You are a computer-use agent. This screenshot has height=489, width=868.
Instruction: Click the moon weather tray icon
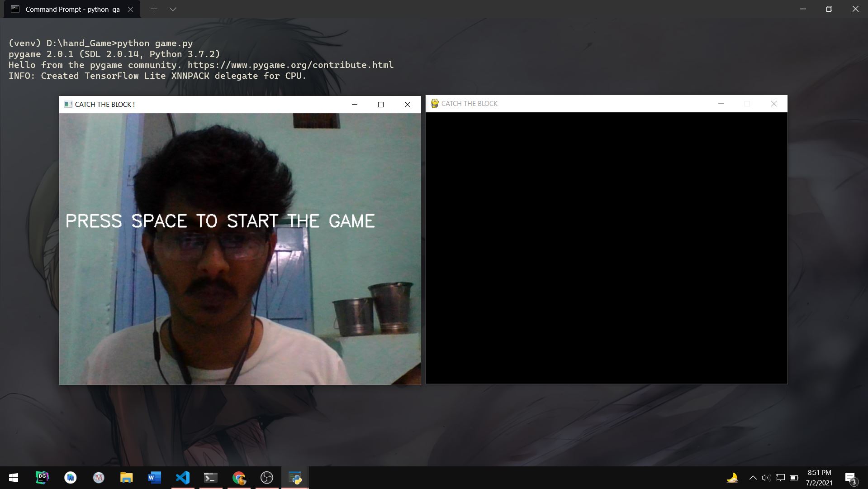point(732,478)
